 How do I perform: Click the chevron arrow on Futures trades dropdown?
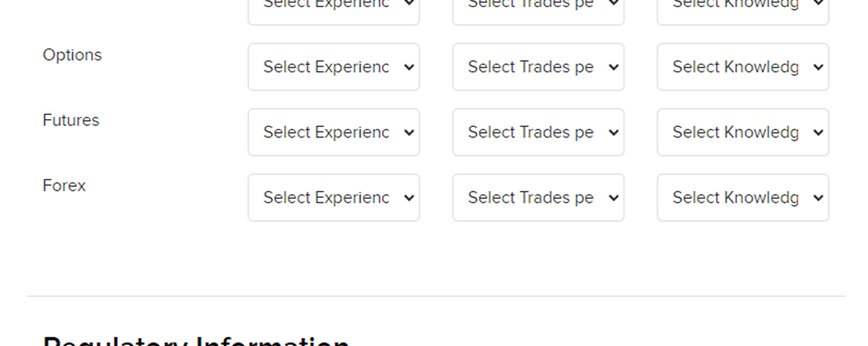click(614, 132)
